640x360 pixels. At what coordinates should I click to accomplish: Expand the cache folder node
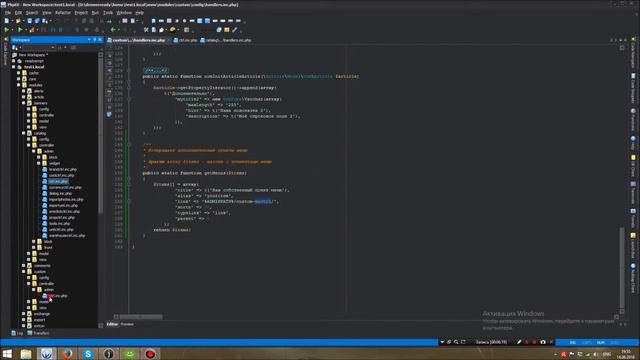tap(18, 73)
